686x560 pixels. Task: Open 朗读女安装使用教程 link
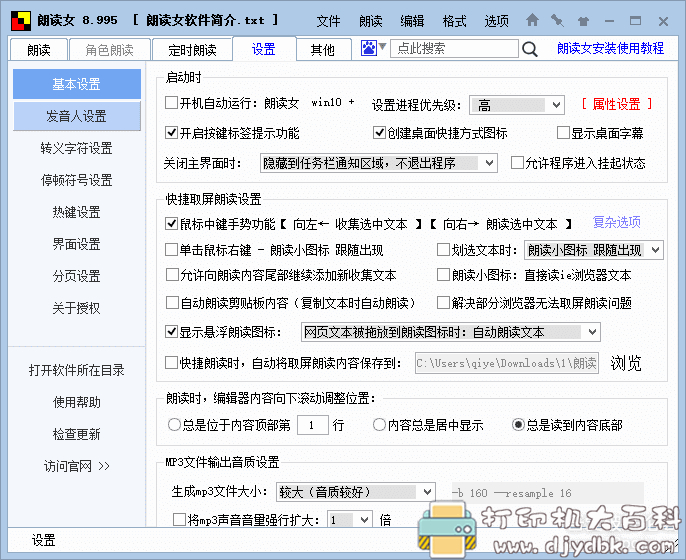pyautogui.click(x=610, y=48)
